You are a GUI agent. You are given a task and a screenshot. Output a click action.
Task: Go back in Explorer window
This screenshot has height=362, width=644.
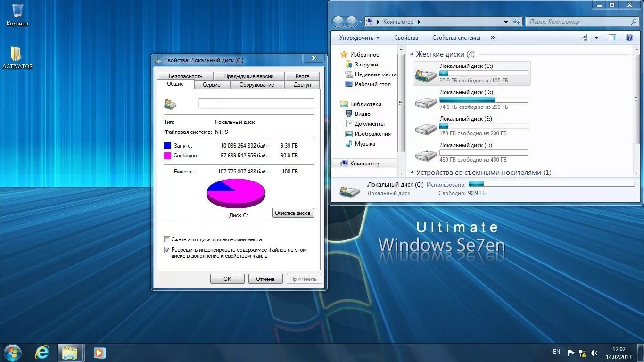[x=338, y=22]
